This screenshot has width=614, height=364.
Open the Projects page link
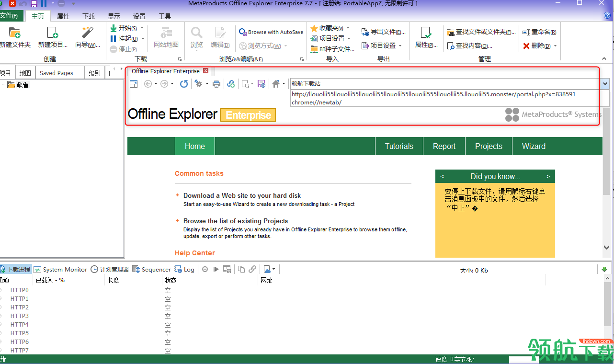[x=489, y=146]
